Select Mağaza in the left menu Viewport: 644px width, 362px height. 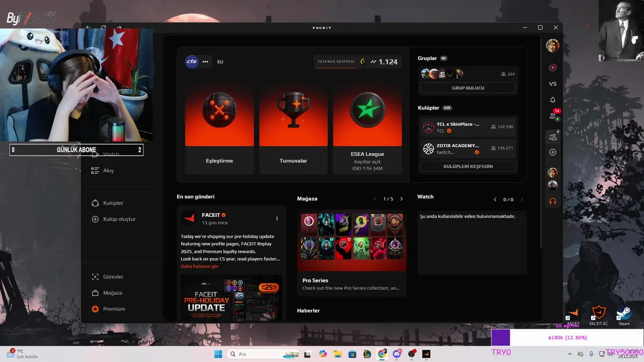pyautogui.click(x=113, y=293)
